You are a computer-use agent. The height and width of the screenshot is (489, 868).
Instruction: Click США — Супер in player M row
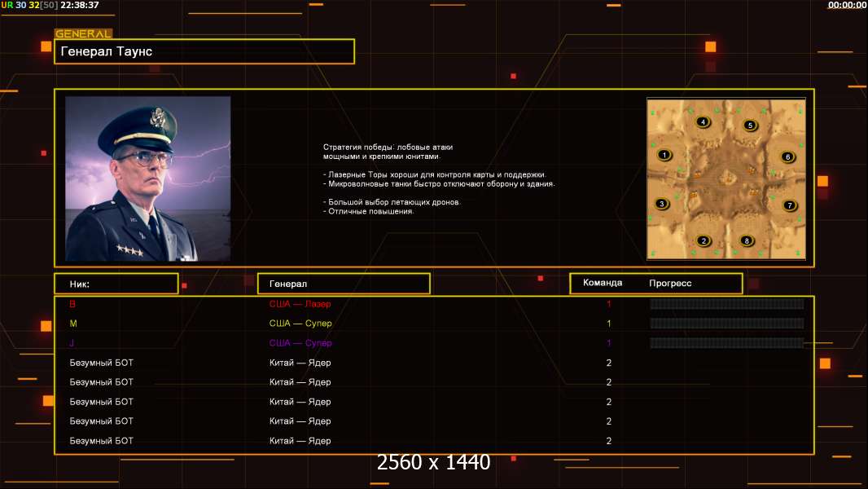pos(300,324)
